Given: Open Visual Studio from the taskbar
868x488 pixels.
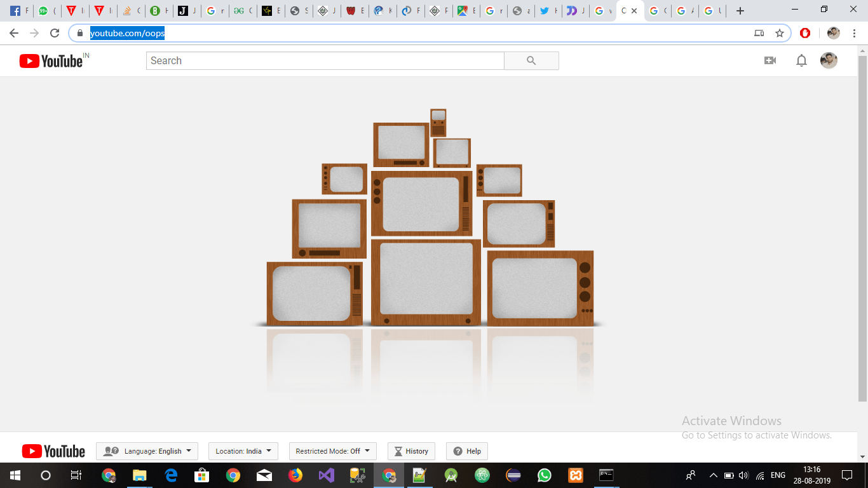Looking at the screenshot, I should (327, 475).
